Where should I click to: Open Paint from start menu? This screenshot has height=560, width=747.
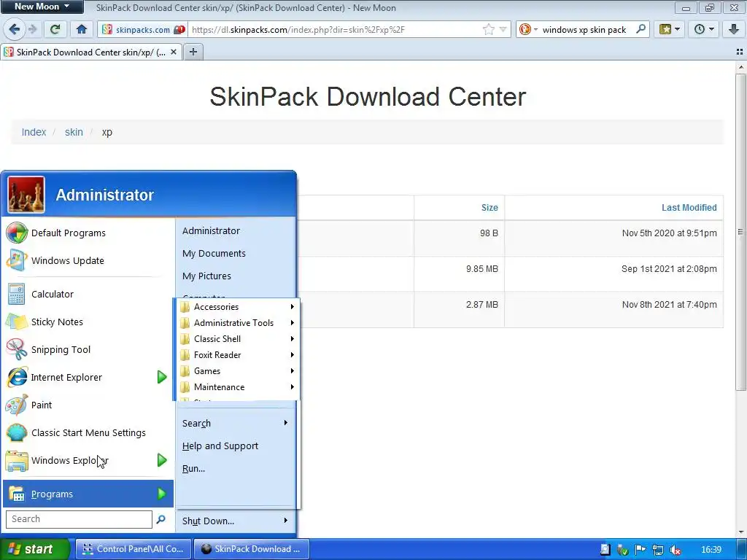(x=88, y=405)
